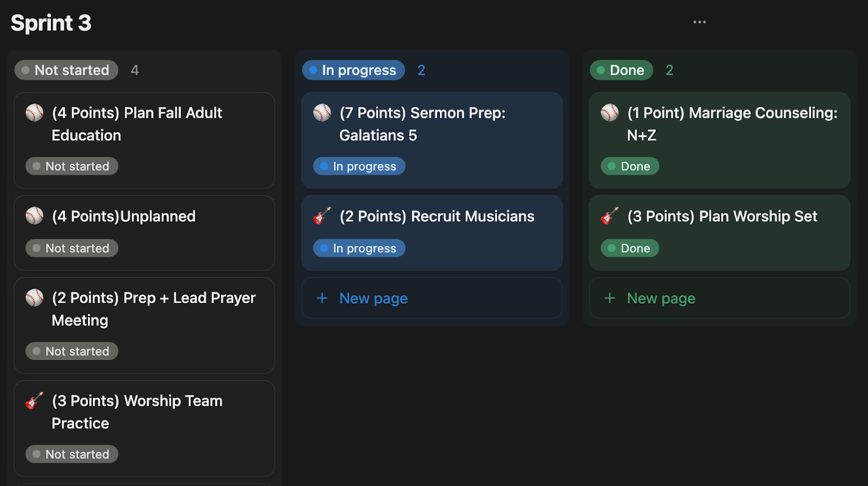This screenshot has height=486, width=868.
Task: Add New page in In progress column
Action: [x=373, y=298]
